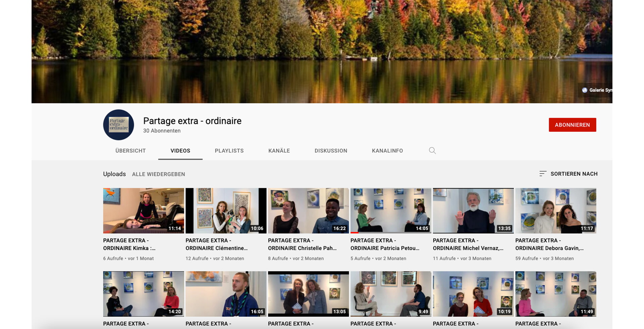644x329 pixels.
Task: Play the 16:05 video in second row
Action: [x=226, y=294]
